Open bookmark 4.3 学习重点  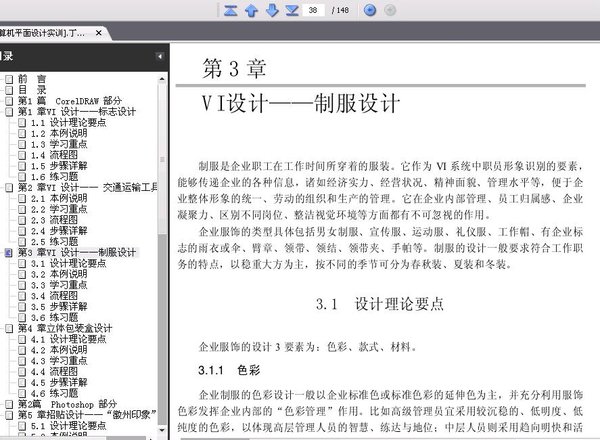pos(59,361)
